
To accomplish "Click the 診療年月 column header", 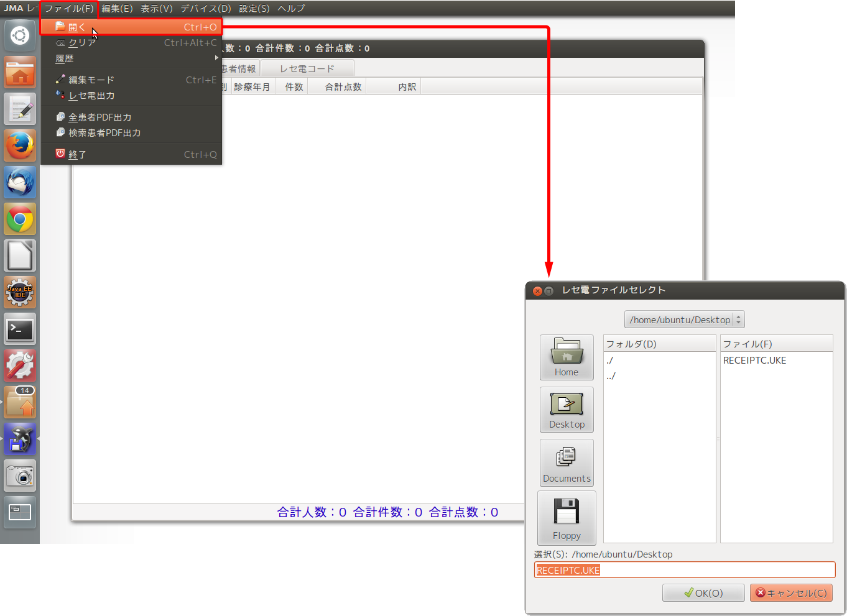I will [252, 86].
